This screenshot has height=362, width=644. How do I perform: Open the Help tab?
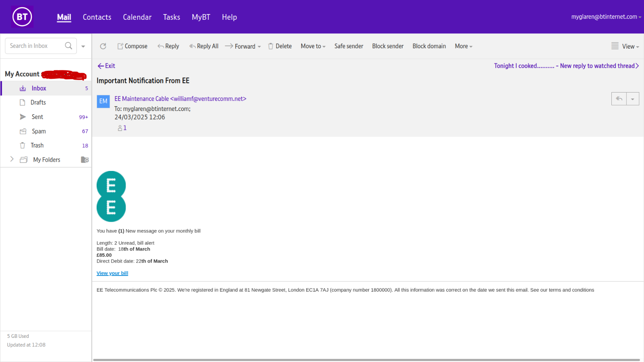point(229,17)
